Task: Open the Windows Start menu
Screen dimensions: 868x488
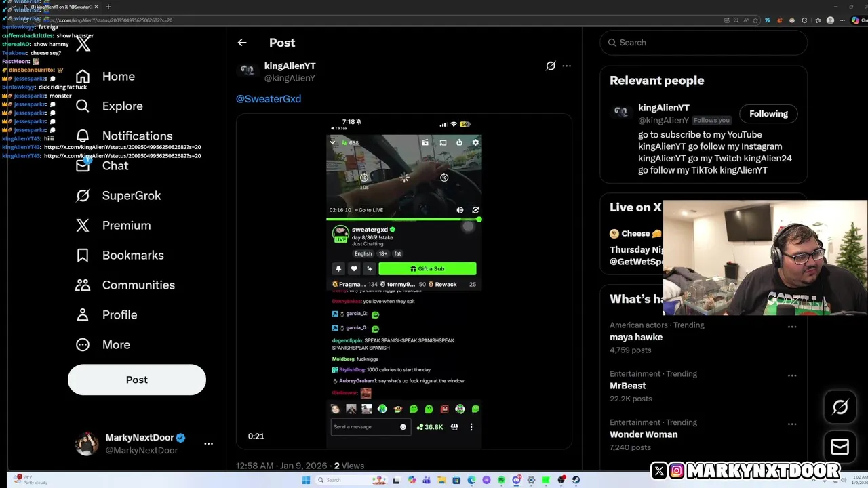Action: (306, 480)
